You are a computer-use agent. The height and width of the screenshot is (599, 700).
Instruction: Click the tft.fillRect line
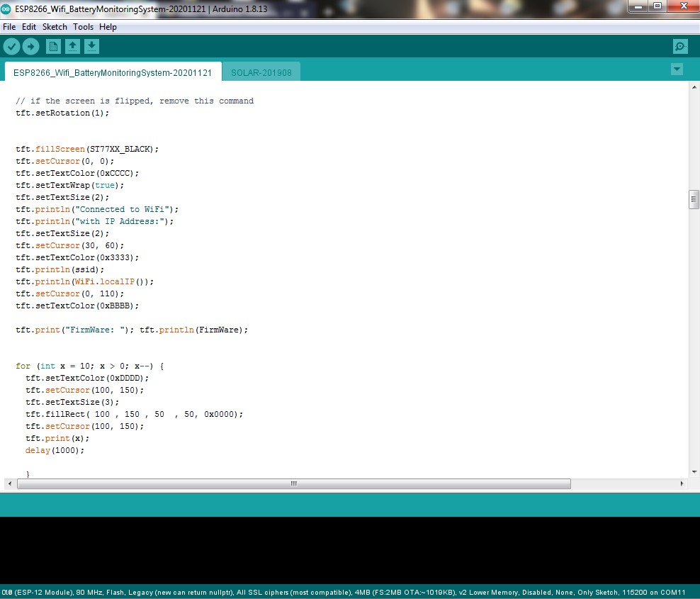pos(135,415)
